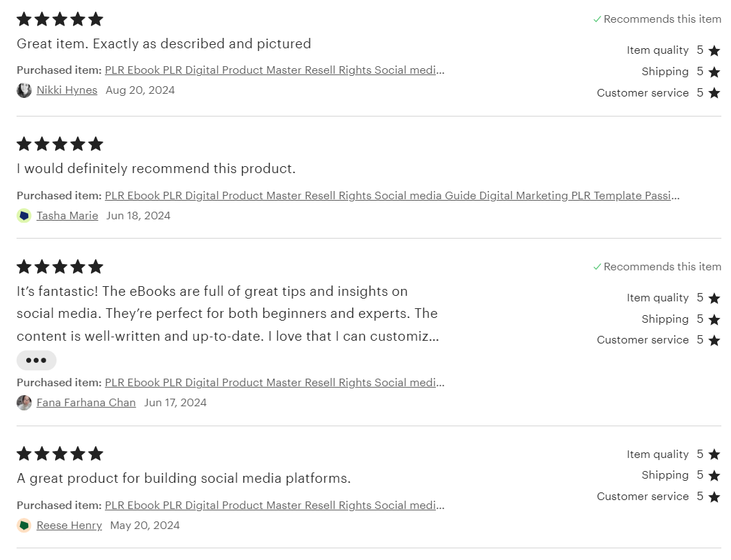Click Nikki Hynes profile avatar
Screen dimensions: 731x560
[x=24, y=90]
